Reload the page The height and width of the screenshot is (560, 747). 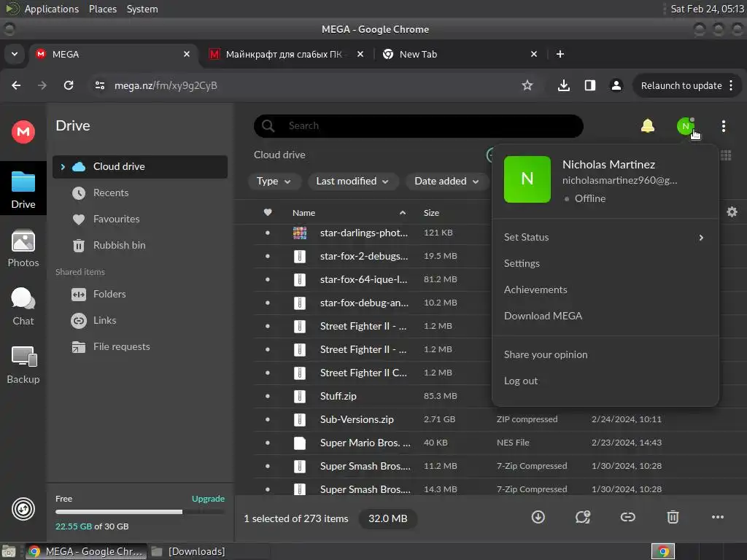pos(69,85)
